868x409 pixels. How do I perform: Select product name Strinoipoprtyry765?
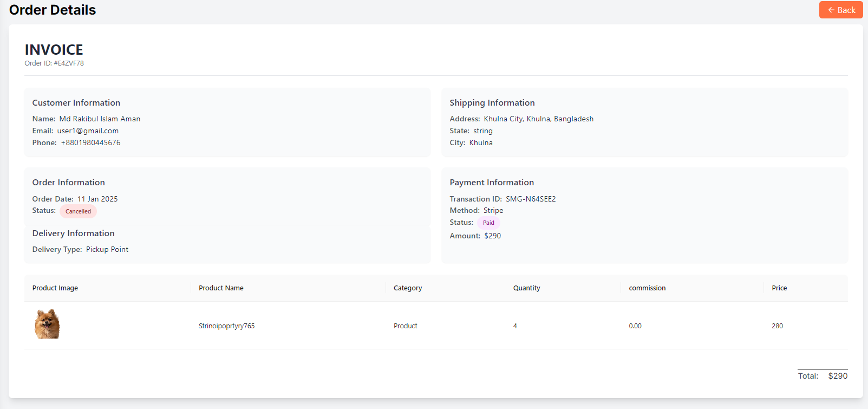tap(226, 326)
